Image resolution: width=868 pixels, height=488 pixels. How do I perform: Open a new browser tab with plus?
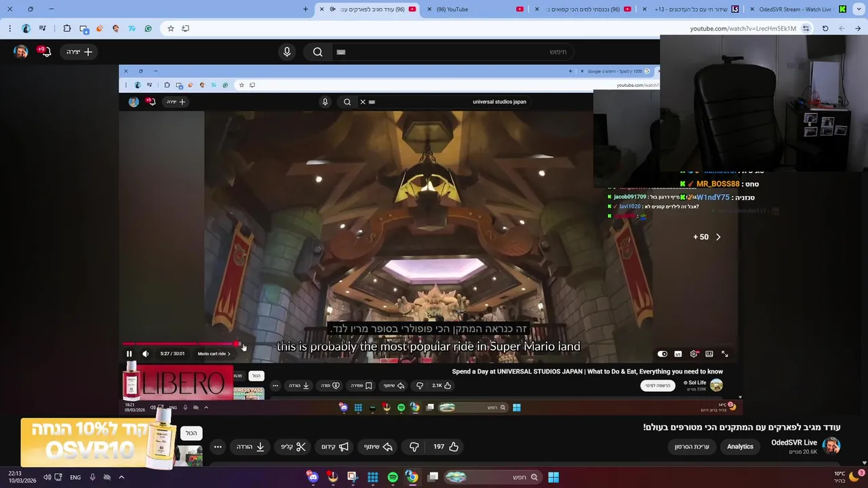[x=305, y=9]
